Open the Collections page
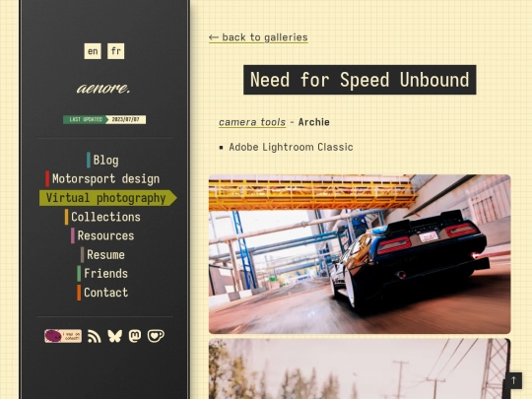Screen dimensions: 532x399 click(x=102, y=217)
